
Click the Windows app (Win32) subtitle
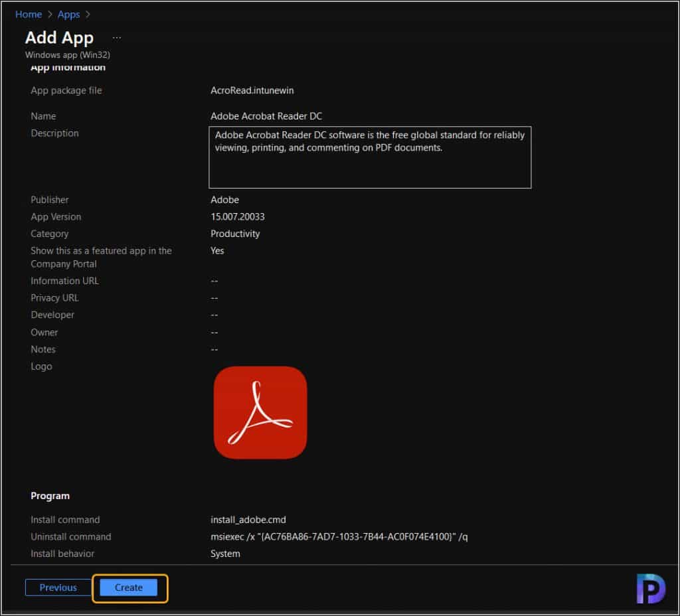68,54
